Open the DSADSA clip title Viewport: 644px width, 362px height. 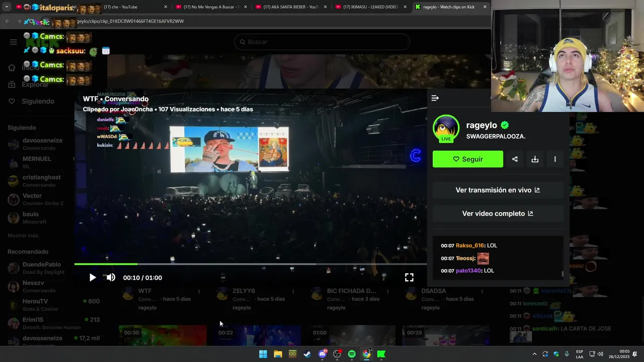[x=434, y=291]
